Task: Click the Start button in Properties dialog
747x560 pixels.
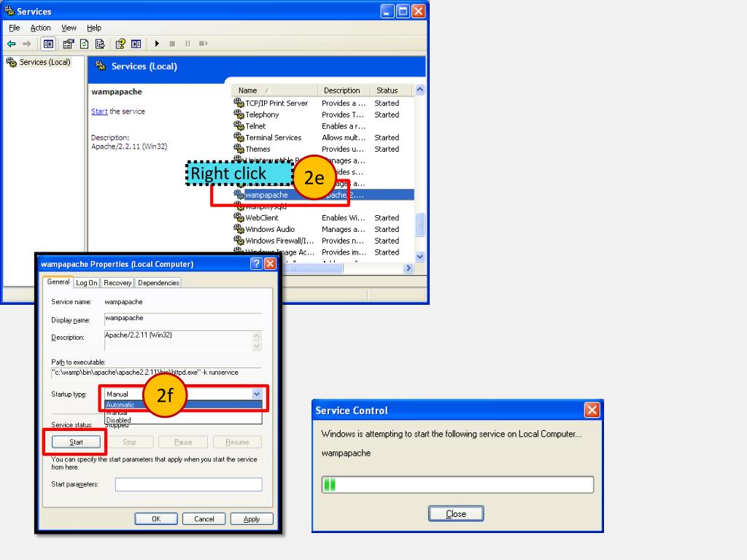Action: pyautogui.click(x=76, y=442)
